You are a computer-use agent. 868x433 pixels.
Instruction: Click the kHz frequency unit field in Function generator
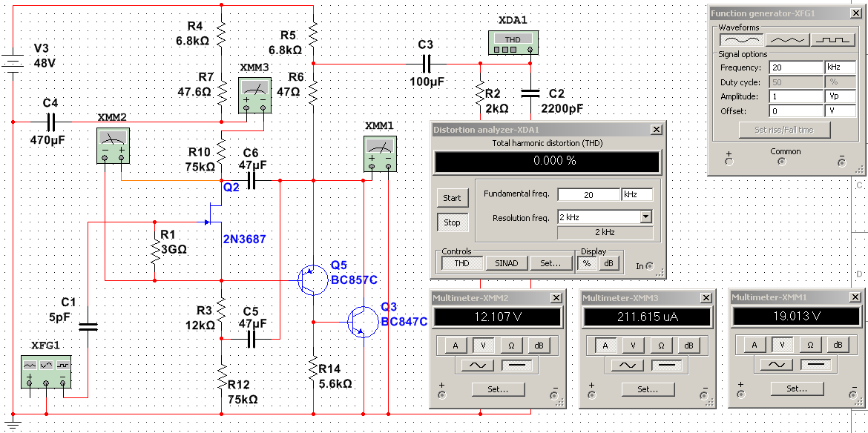coord(841,67)
